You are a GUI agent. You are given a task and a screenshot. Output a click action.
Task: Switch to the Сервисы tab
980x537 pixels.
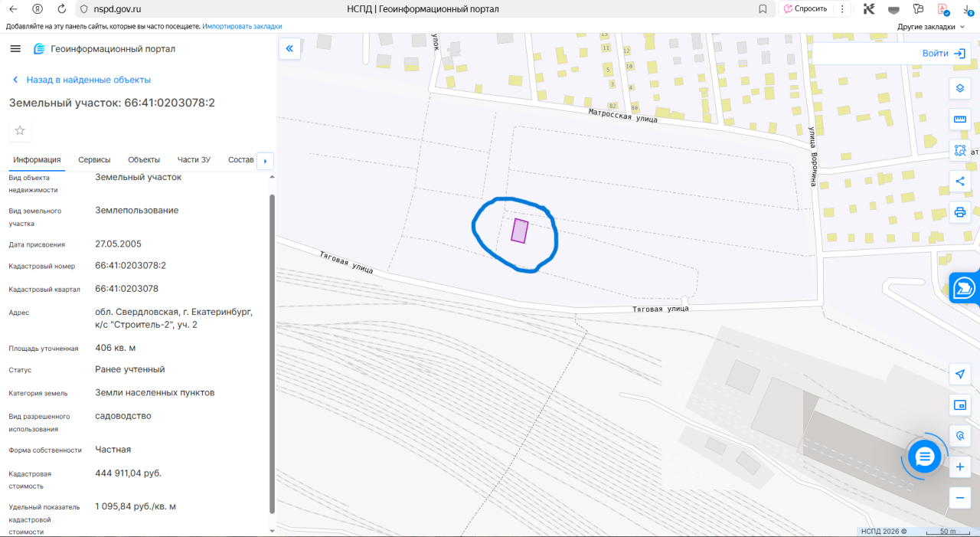[94, 159]
